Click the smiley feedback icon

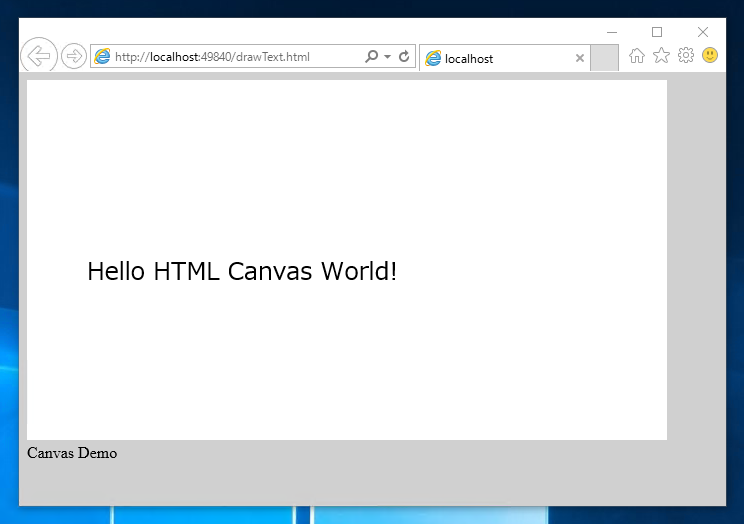click(x=710, y=55)
